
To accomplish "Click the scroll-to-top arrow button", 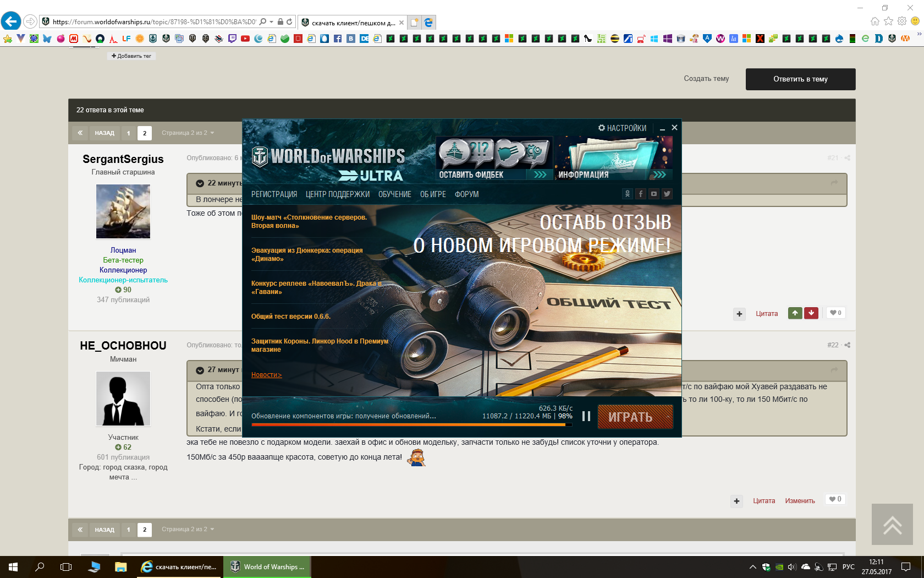I will (892, 524).
